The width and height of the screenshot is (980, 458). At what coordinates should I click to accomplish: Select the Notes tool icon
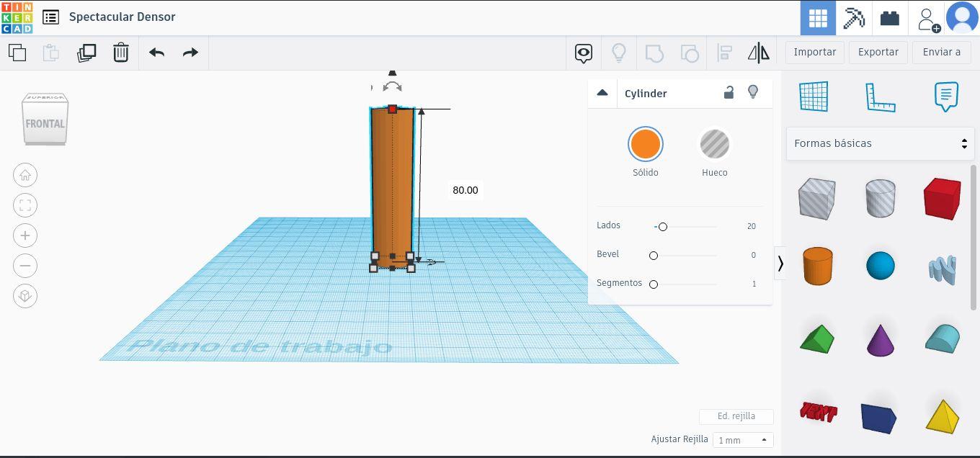[946, 96]
